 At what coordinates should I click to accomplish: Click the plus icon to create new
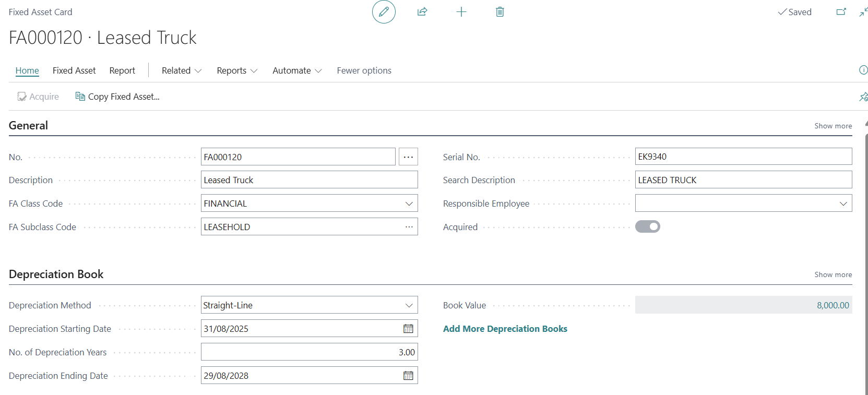point(461,12)
